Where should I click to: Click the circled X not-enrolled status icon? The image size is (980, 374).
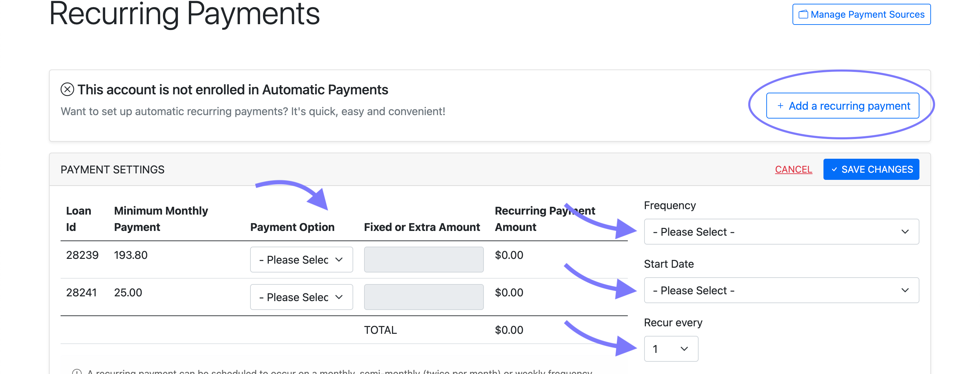[67, 90]
